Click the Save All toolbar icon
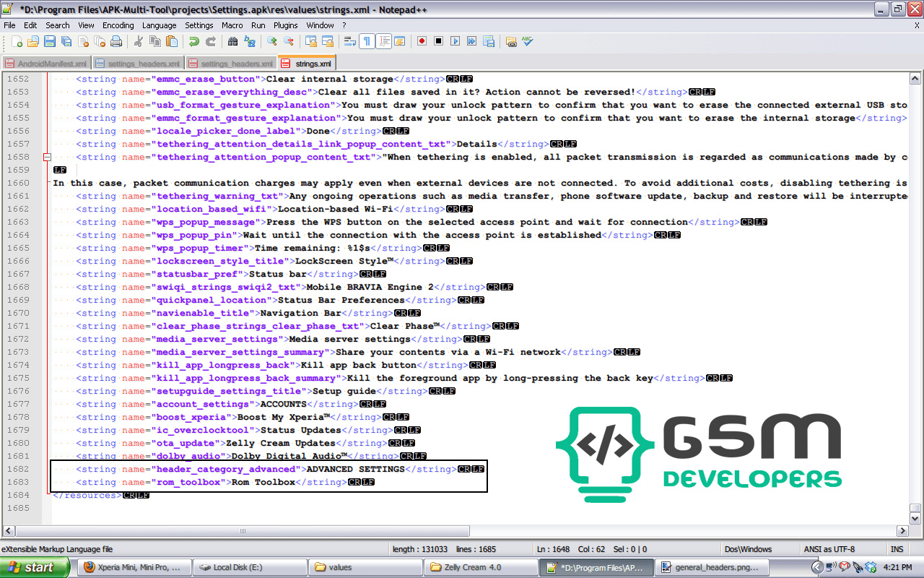 pyautogui.click(x=66, y=41)
